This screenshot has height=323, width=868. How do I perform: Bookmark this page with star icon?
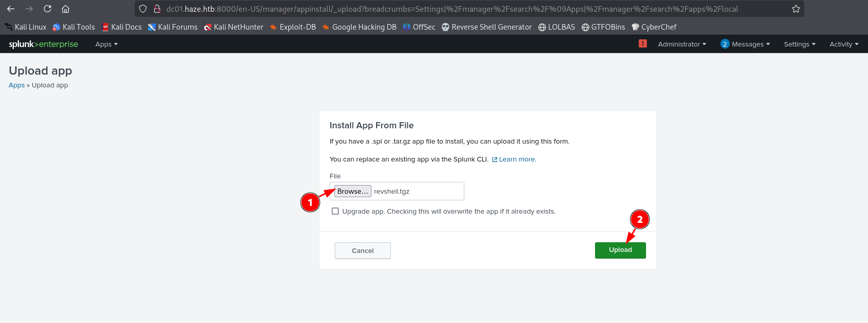click(x=796, y=9)
